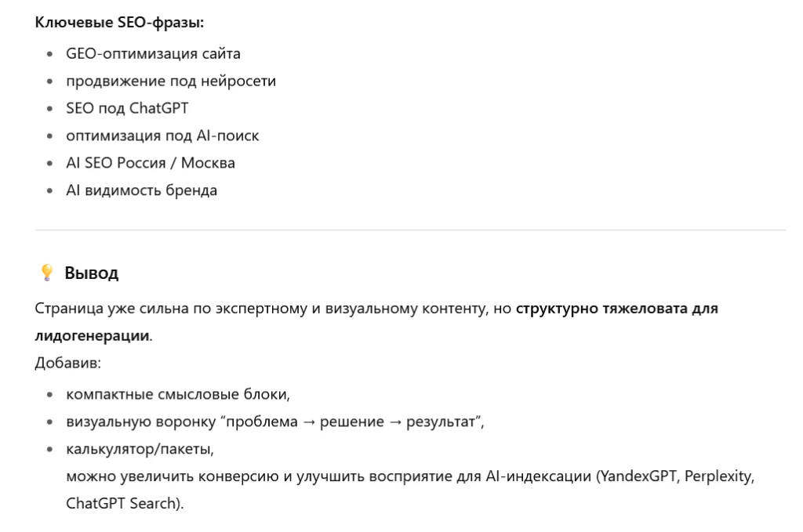Click bold text структурно тяжеловата для

(x=616, y=309)
